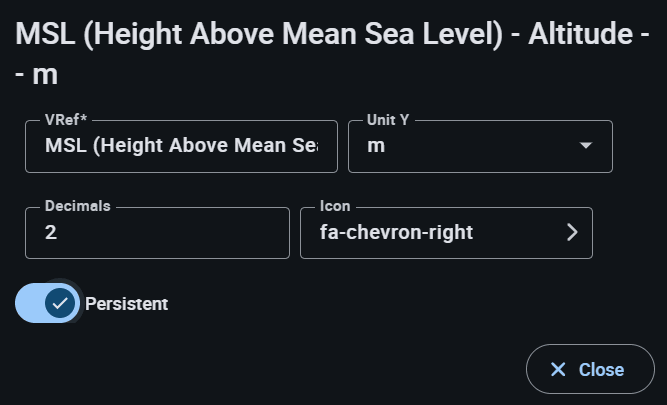This screenshot has width=667, height=405.
Task: Open the Unit Y dropdown
Action: 480,146
